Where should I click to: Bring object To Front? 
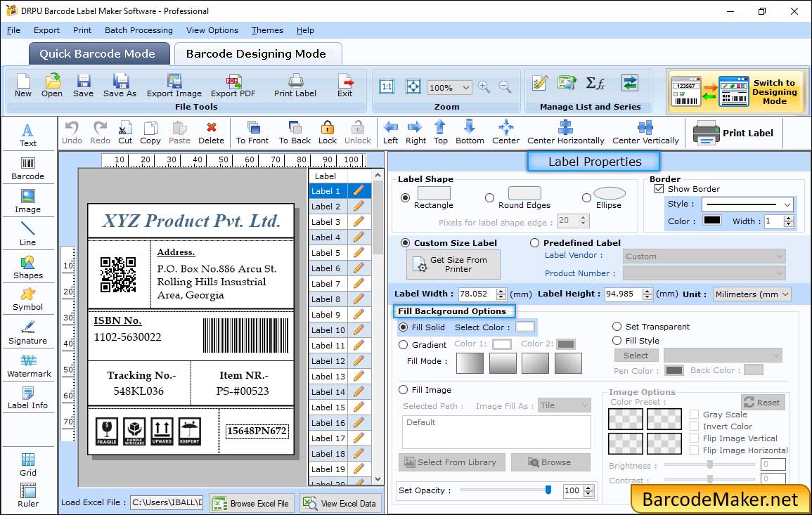(252, 133)
